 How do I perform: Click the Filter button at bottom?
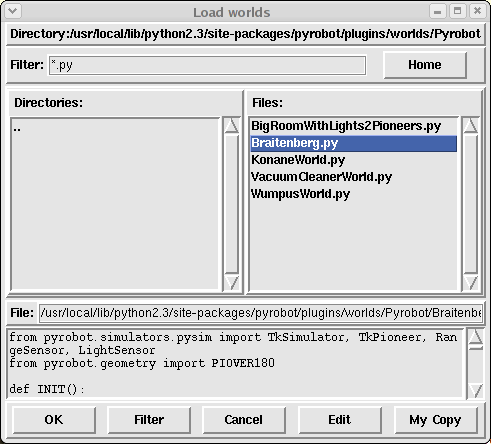[149, 419]
